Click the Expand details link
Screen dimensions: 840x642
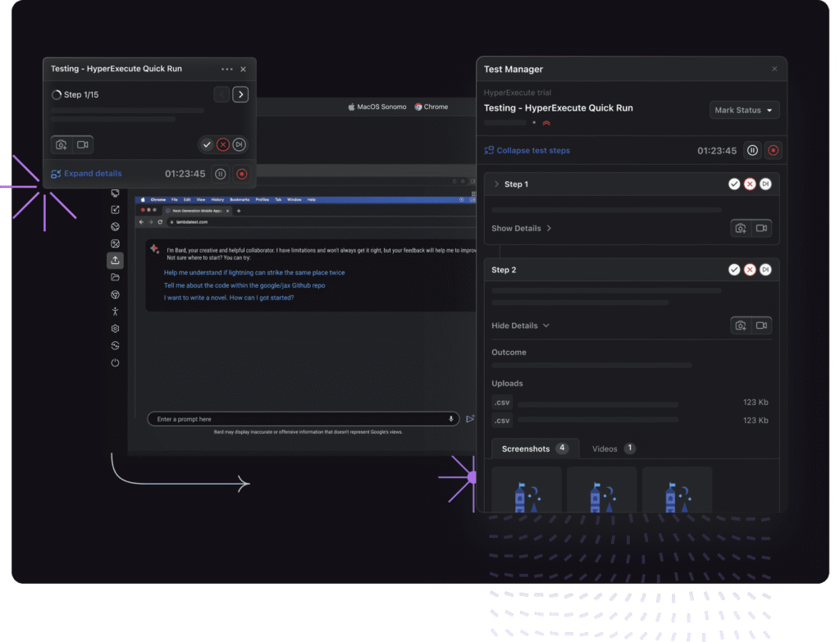pyautogui.click(x=86, y=174)
